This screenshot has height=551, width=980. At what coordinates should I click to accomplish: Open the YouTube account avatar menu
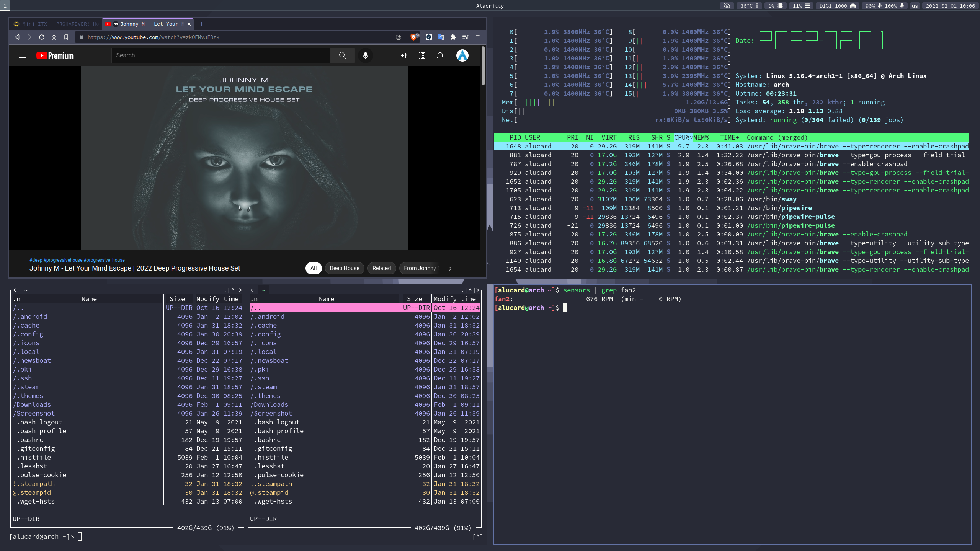[462, 55]
